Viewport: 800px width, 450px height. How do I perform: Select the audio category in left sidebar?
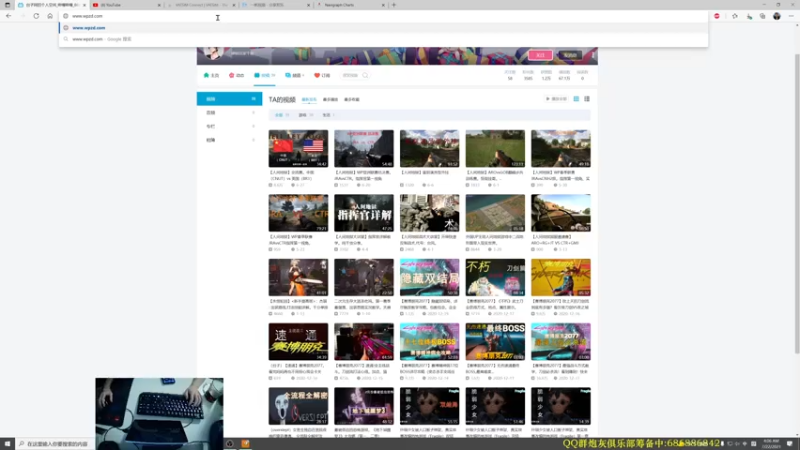point(230,112)
